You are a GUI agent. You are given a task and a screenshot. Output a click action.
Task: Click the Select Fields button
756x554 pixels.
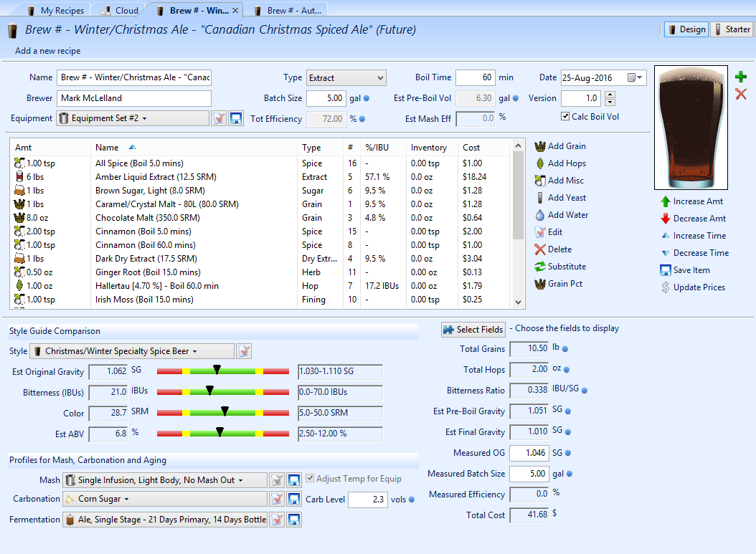(473, 330)
